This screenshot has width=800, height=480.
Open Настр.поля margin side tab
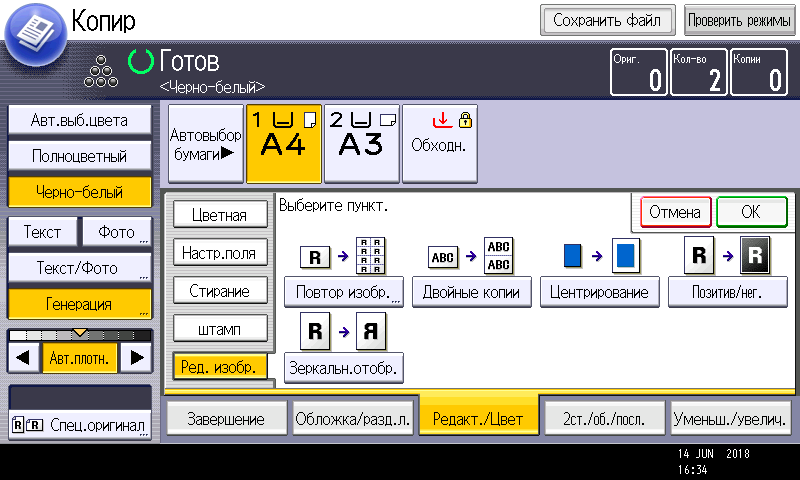pyautogui.click(x=220, y=252)
